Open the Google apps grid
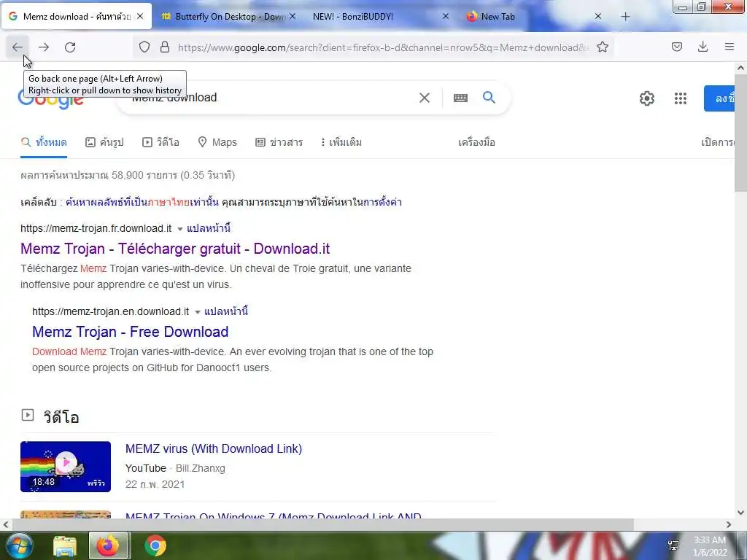 [x=681, y=98]
